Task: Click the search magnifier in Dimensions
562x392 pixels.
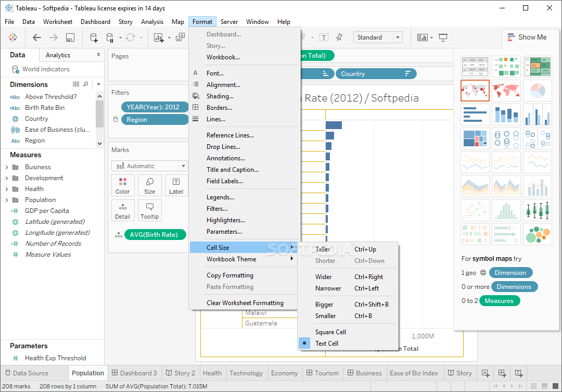Action: (86, 84)
